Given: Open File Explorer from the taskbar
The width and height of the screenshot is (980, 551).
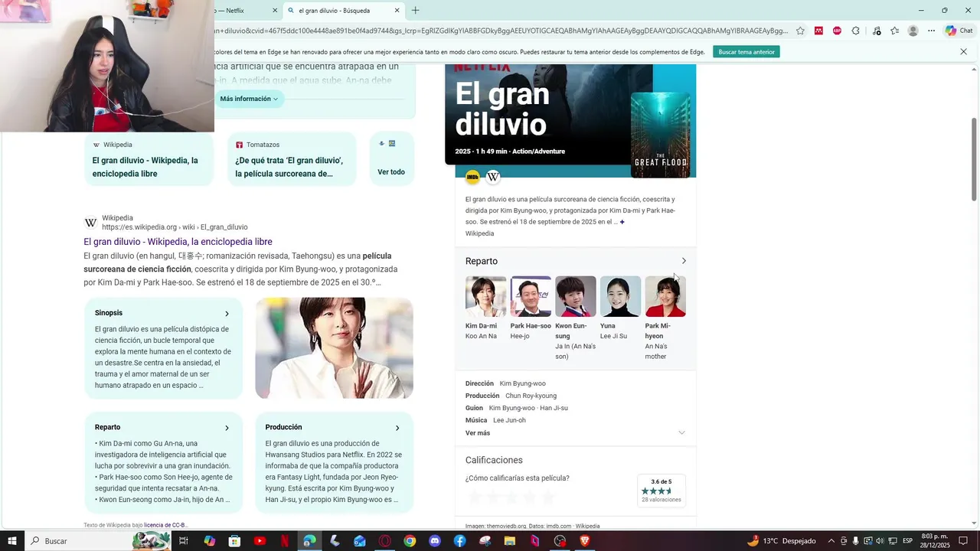Looking at the screenshot, I should tap(510, 541).
